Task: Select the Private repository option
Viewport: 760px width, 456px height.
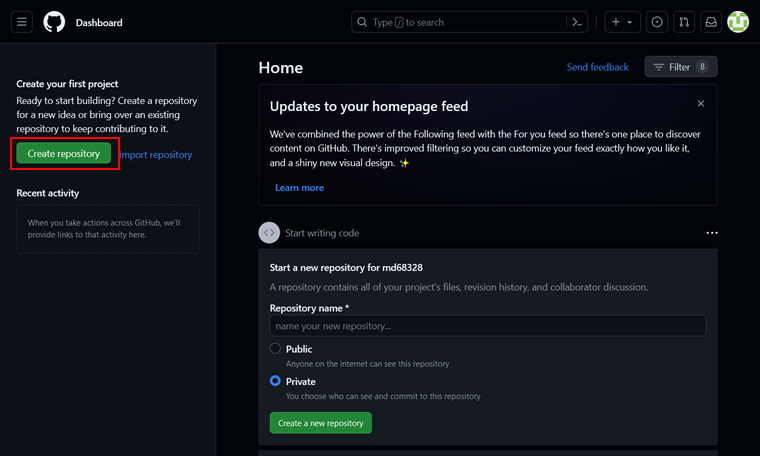Action: pyautogui.click(x=275, y=381)
